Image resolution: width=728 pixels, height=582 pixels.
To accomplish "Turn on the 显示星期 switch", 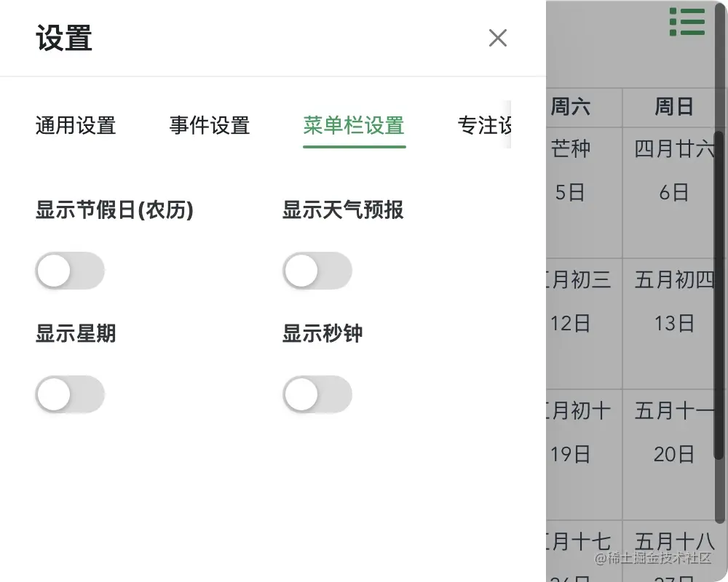I will pos(70,394).
